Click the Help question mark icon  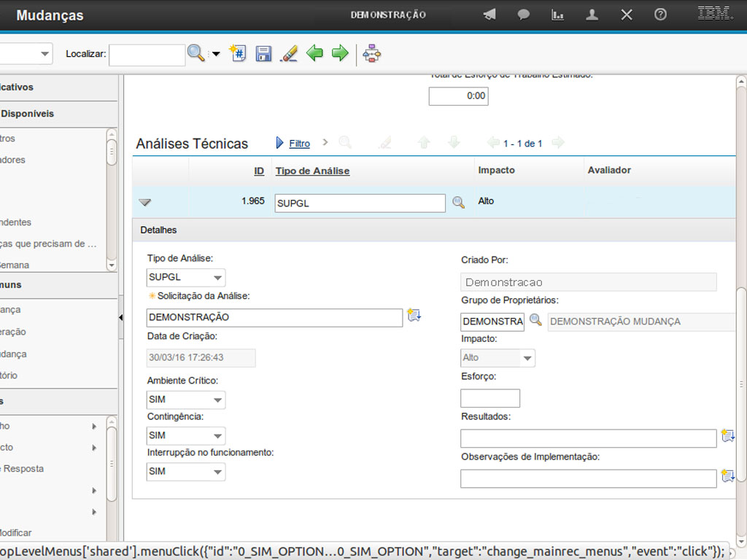(x=660, y=15)
